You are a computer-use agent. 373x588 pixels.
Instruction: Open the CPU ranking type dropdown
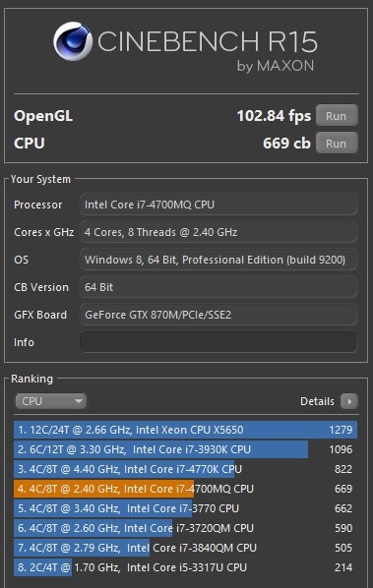pyautogui.click(x=50, y=401)
